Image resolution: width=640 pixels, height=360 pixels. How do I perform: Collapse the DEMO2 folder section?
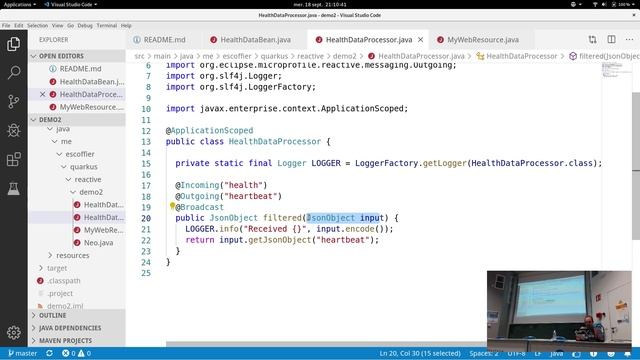coord(77,120)
